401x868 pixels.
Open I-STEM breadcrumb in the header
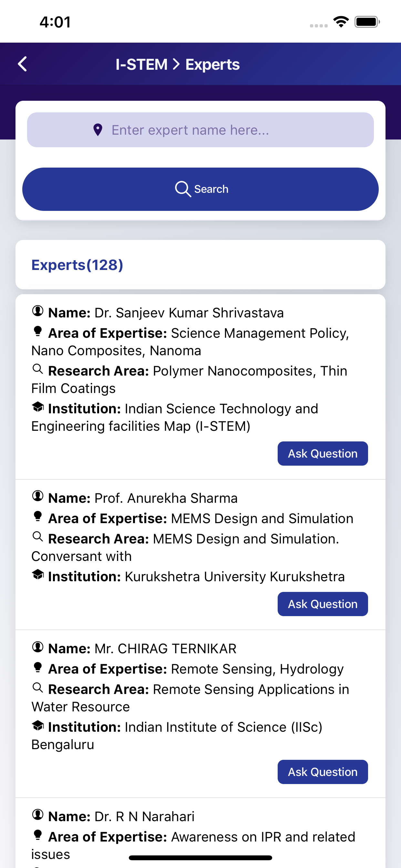(x=141, y=64)
